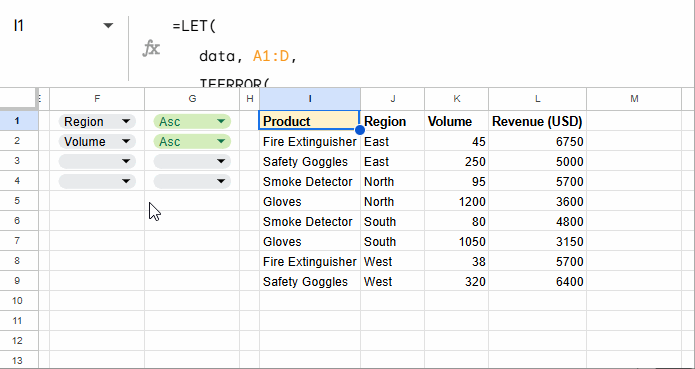Viewport: 695px width, 369px height.
Task: Click the Name box showing I1
Action: pyautogui.click(x=18, y=26)
